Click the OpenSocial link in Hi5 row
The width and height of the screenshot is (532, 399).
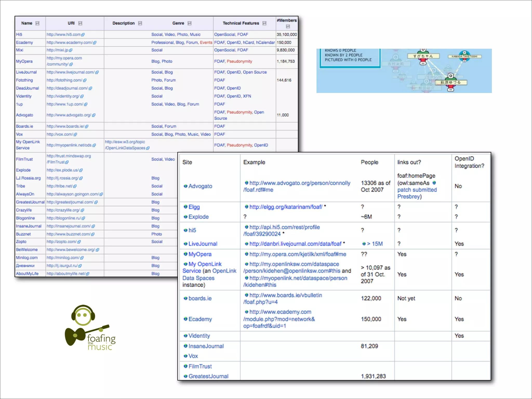click(224, 35)
